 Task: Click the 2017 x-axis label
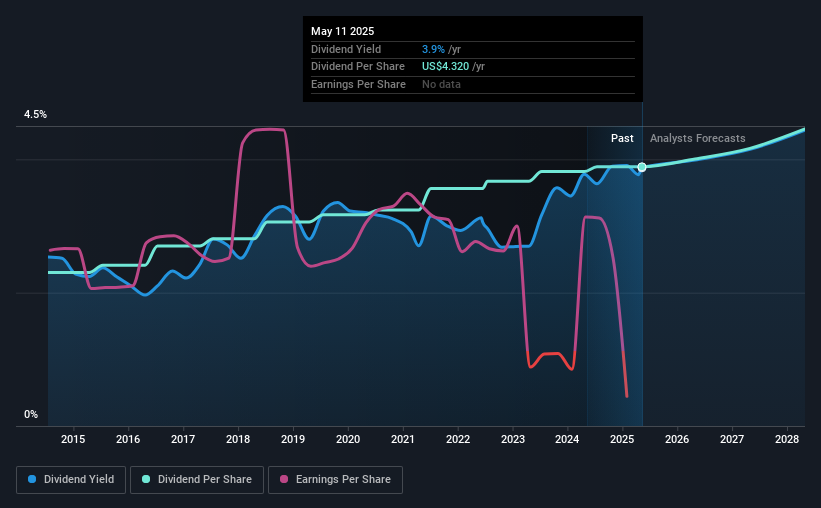183,439
